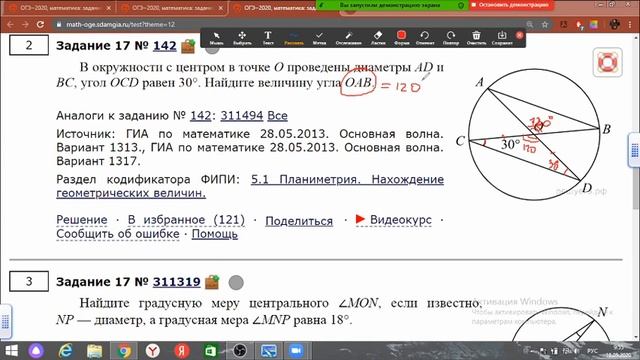Click Сообщить об ошибке link
640x360 pixels.
click(x=118, y=234)
